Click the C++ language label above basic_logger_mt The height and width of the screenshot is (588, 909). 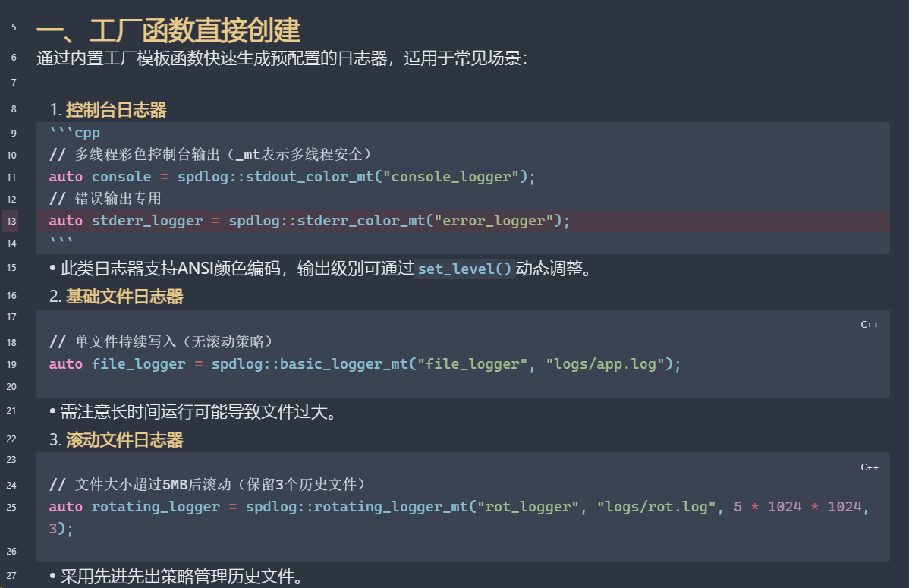point(869,325)
